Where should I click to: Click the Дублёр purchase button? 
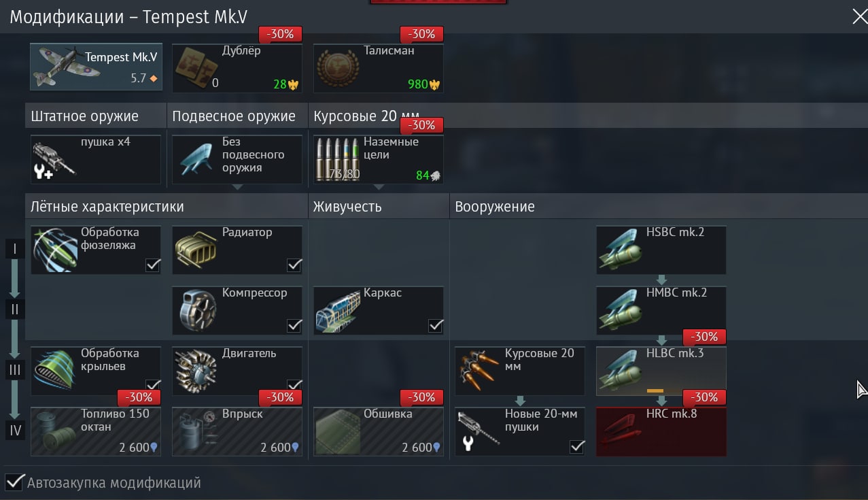click(237, 67)
